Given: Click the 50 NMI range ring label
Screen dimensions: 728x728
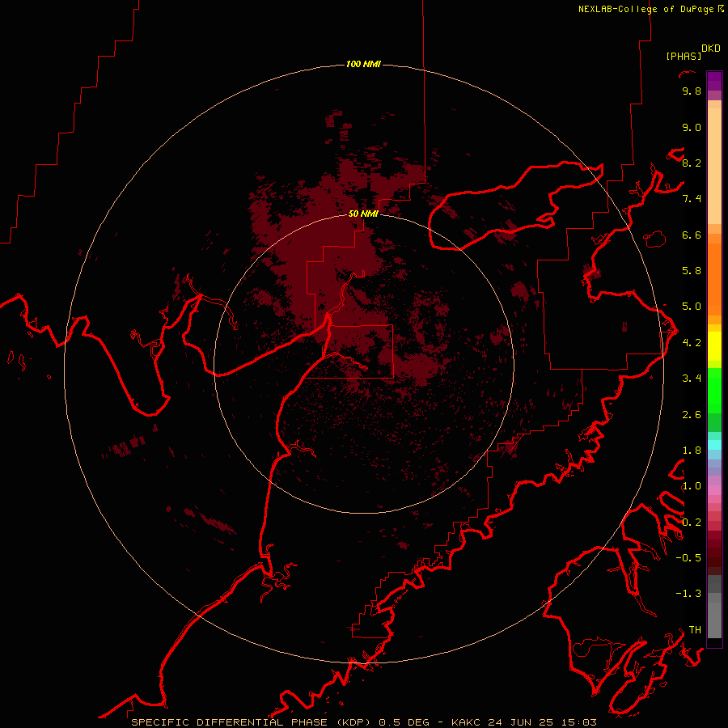Looking at the screenshot, I should coord(363,214).
